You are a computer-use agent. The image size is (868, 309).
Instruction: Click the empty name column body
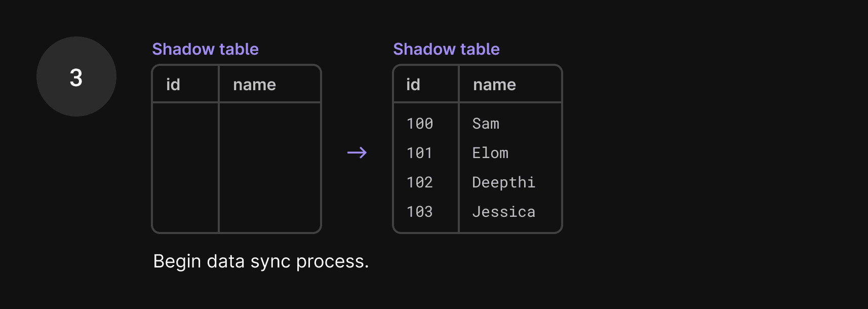tap(270, 167)
